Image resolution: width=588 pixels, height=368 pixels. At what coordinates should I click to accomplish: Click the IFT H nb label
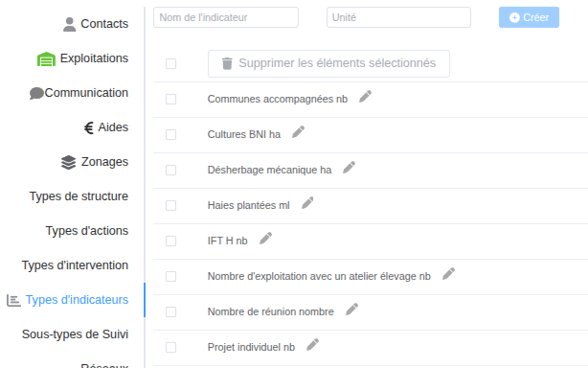[228, 241]
